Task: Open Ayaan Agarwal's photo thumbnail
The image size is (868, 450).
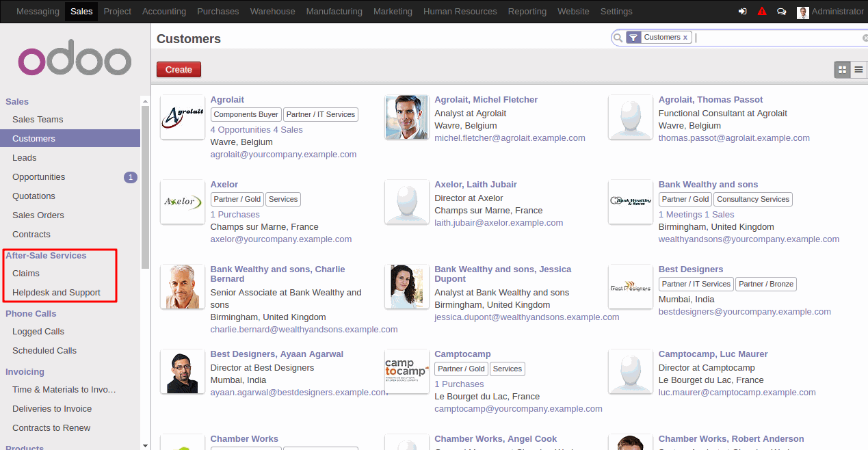Action: (x=183, y=371)
